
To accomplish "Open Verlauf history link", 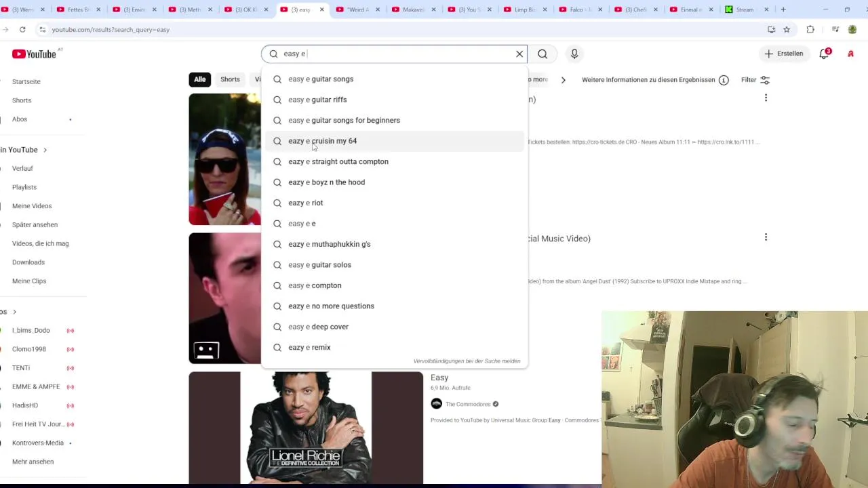I will point(22,168).
